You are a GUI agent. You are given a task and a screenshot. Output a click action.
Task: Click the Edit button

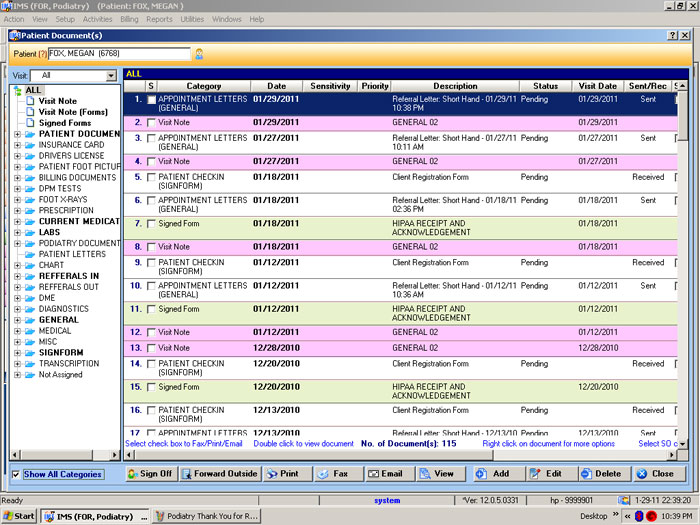(x=551, y=474)
